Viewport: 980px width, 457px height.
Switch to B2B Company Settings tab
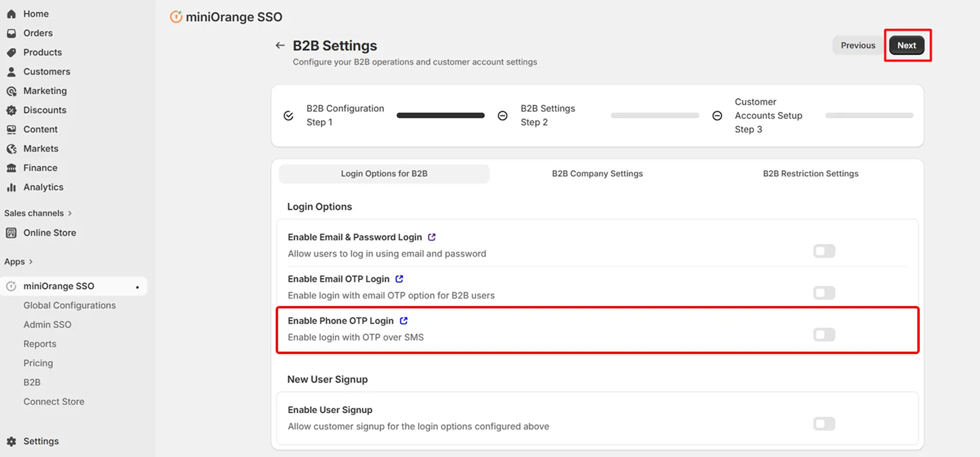[x=597, y=174]
